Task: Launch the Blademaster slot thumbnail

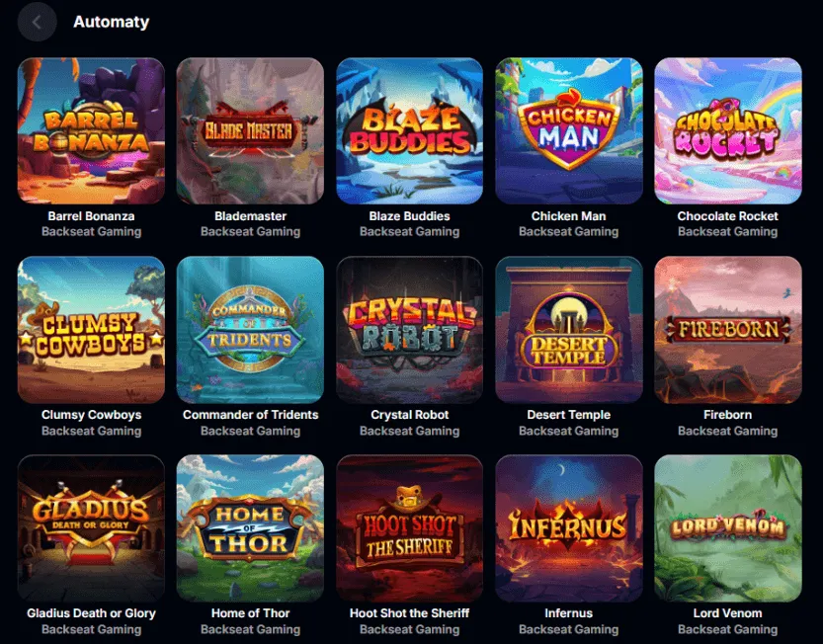Action: click(x=250, y=130)
